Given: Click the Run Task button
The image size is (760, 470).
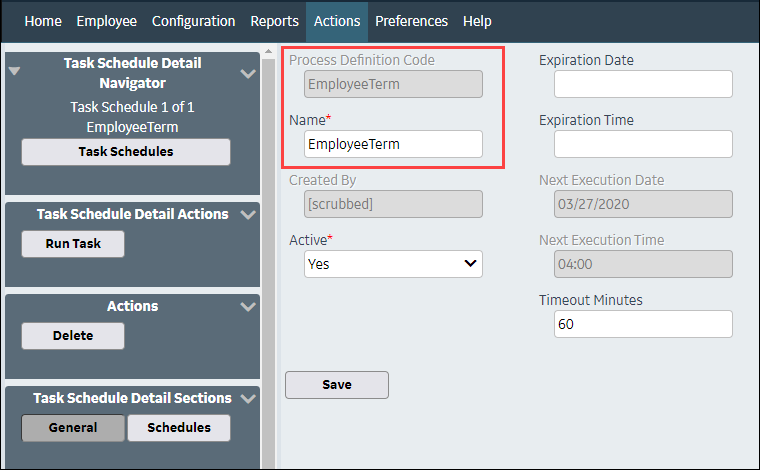Looking at the screenshot, I should 73,244.
